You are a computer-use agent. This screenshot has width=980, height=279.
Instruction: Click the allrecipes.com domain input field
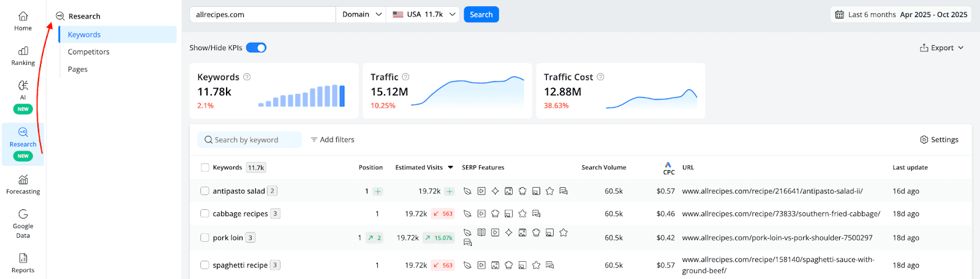pos(263,15)
